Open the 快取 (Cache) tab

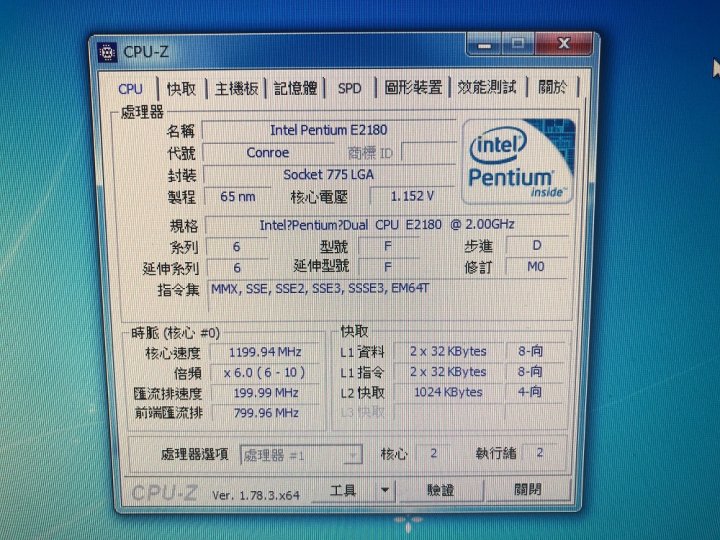click(181, 88)
